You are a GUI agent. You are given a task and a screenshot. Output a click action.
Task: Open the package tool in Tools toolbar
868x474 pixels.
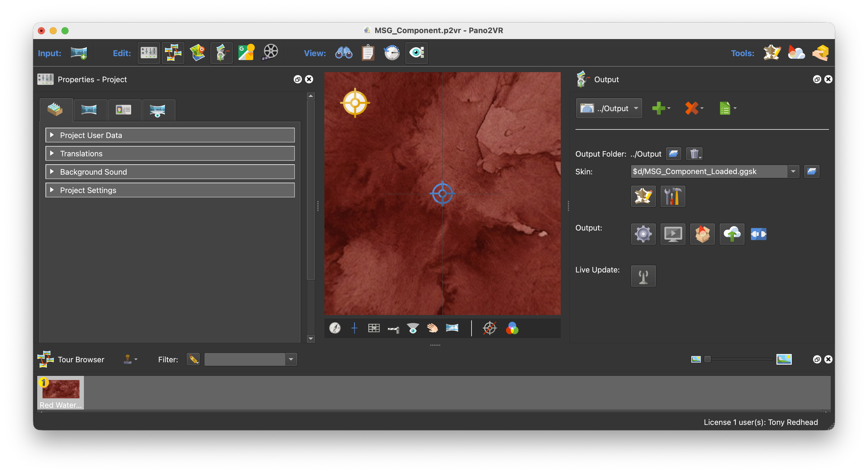(x=821, y=53)
